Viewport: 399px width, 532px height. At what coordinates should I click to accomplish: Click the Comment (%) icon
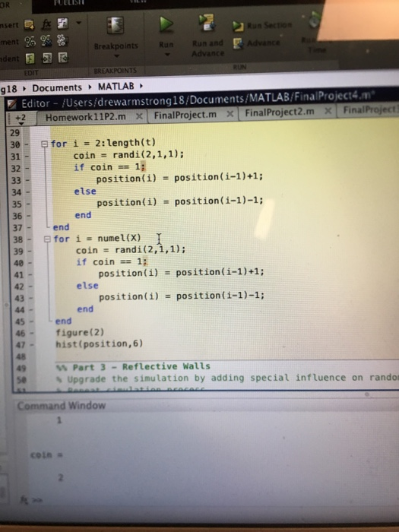point(30,41)
